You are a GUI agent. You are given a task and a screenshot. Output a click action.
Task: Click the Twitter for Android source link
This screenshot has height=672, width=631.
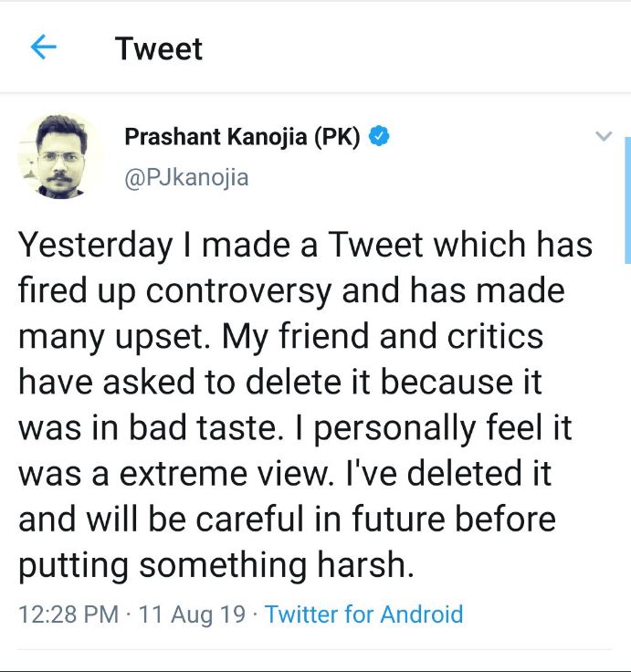363,614
